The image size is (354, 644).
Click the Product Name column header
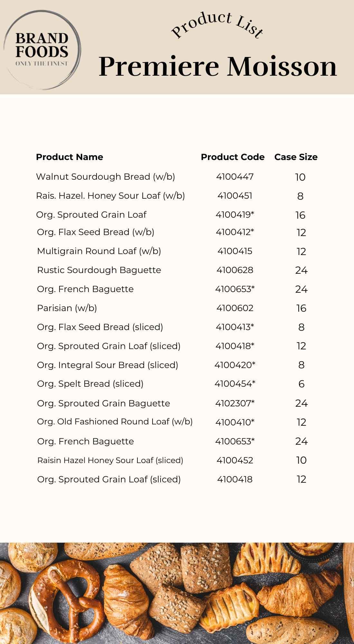point(70,157)
